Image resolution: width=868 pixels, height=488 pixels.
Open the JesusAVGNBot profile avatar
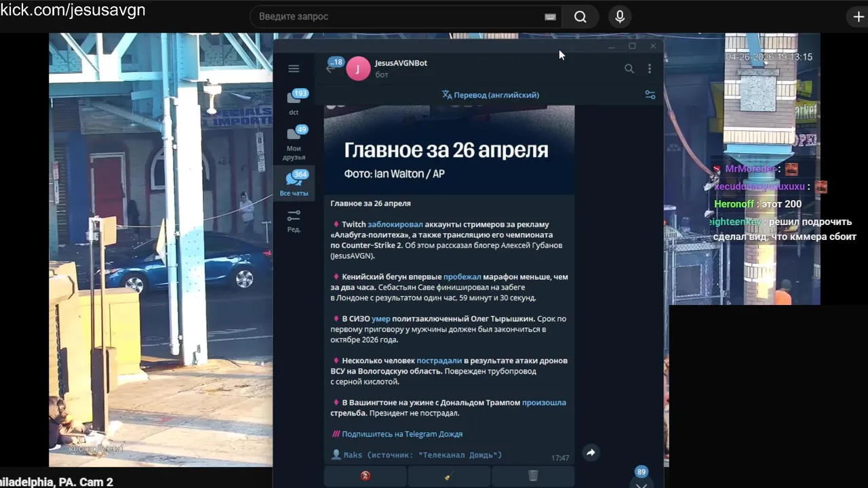coord(358,68)
